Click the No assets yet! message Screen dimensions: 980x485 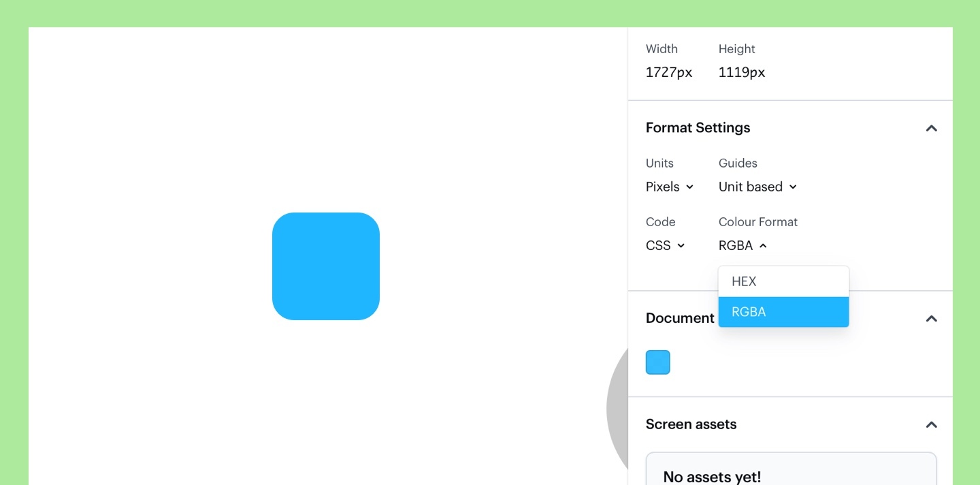(712, 477)
